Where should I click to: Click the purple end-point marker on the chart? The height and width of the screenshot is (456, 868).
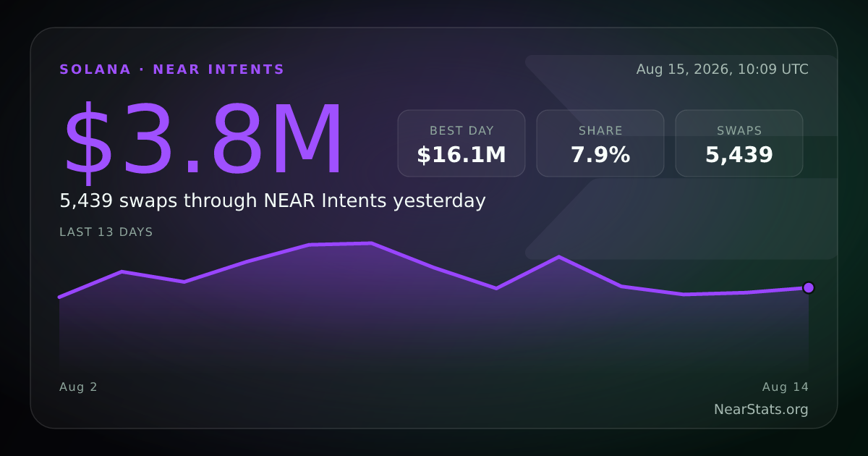809,287
